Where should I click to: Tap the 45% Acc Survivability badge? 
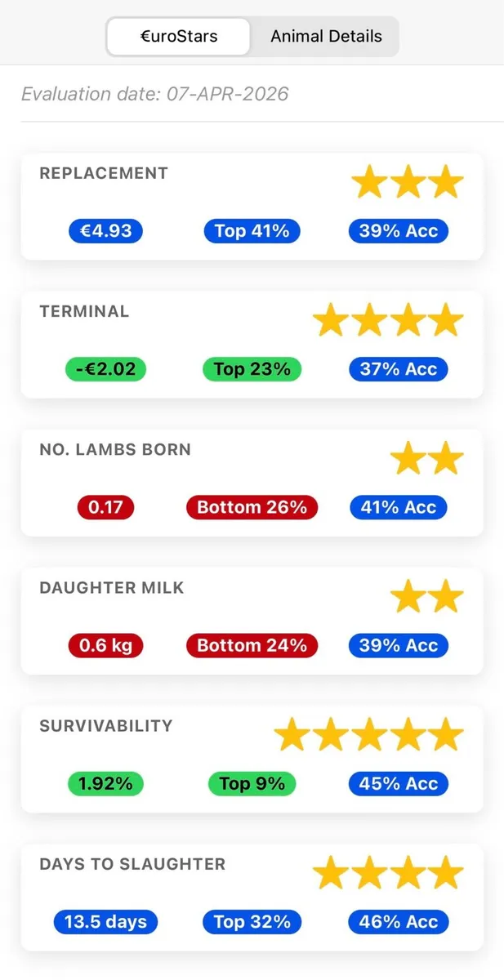tap(399, 784)
